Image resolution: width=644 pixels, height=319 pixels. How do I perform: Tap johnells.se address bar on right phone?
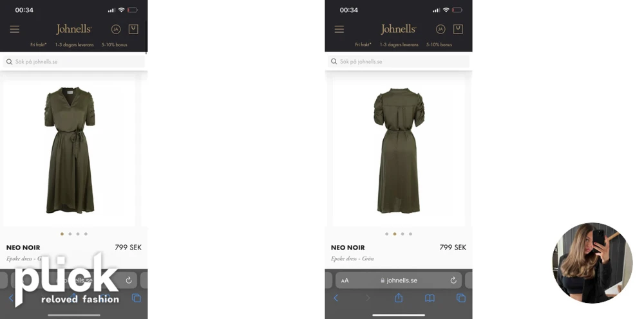[399, 280]
